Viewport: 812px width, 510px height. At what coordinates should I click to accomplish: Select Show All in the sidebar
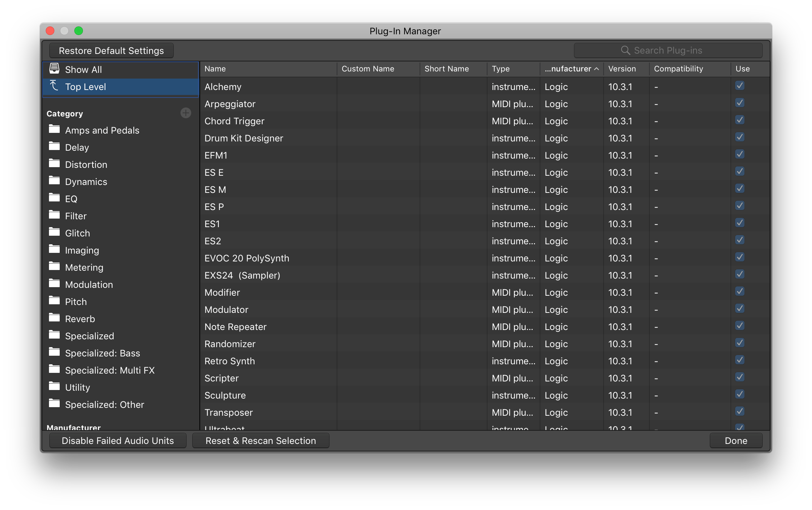tap(83, 69)
